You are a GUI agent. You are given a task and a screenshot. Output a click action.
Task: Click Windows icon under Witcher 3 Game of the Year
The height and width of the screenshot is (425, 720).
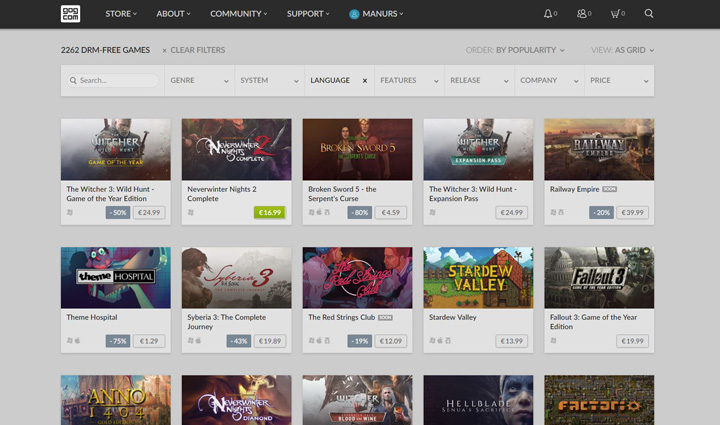click(x=70, y=212)
